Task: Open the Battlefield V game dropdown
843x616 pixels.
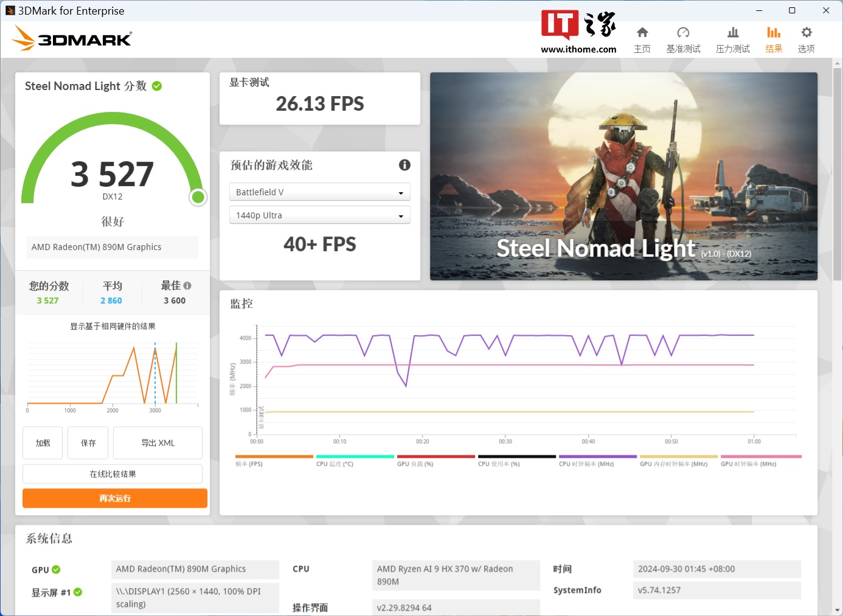Action: pos(320,192)
